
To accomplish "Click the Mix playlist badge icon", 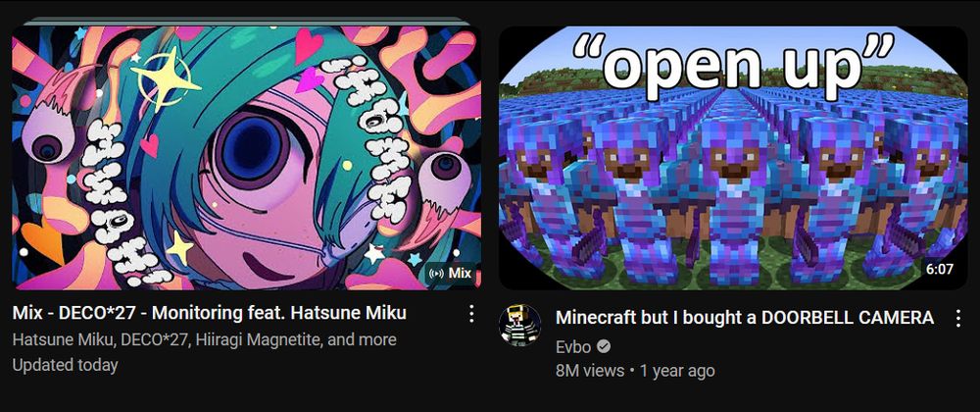I will [438, 274].
